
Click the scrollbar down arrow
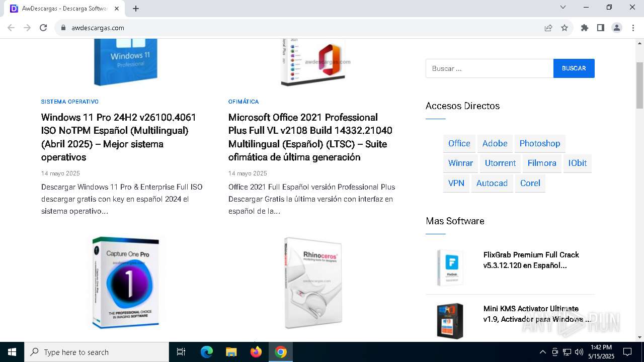pos(639,337)
